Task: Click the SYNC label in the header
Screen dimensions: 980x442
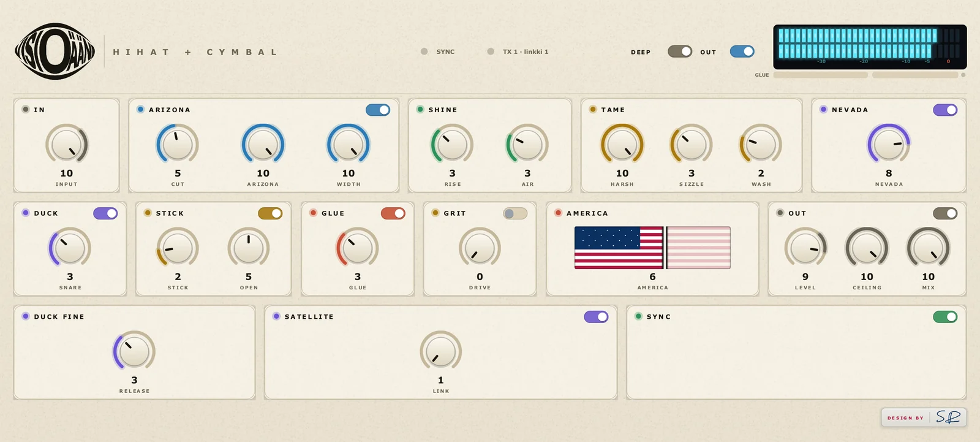Action: tap(445, 51)
